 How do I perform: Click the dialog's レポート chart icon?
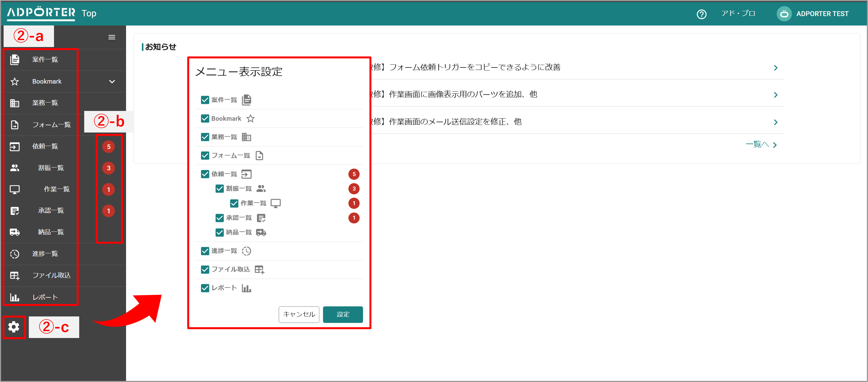246,288
